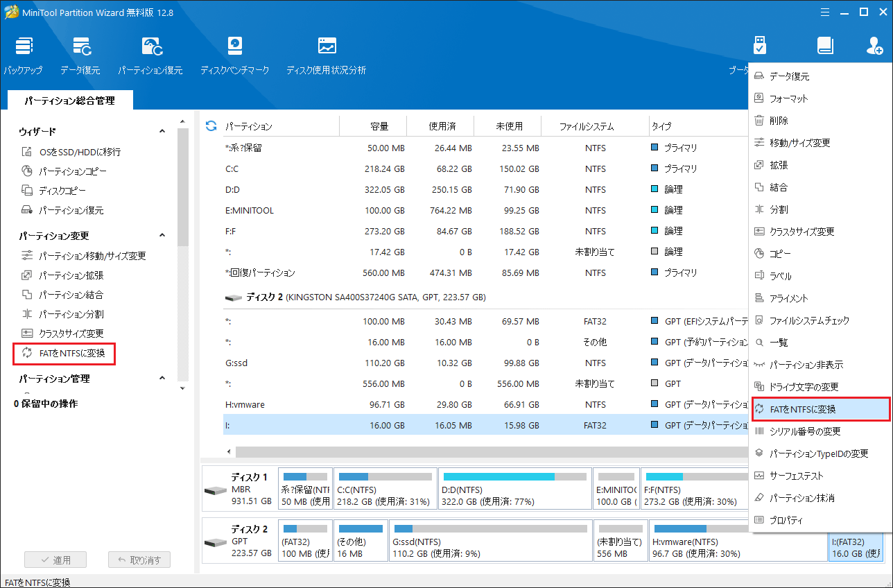893x588 pixels.
Task: Select シリアル番号の変更 in context menu
Action: click(x=820, y=431)
